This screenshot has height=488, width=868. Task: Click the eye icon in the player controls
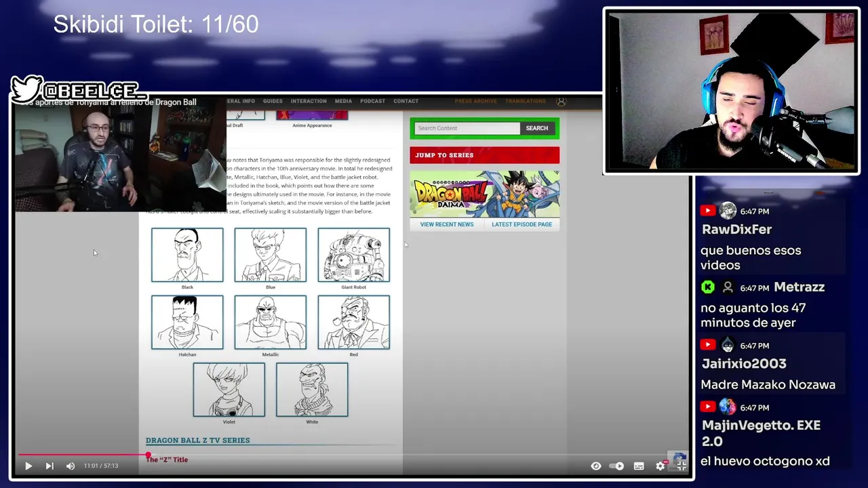[595, 466]
